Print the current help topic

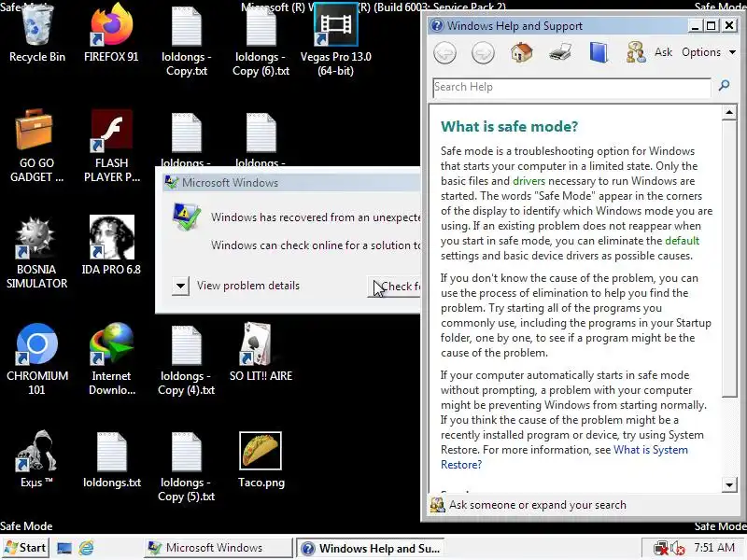pos(560,52)
